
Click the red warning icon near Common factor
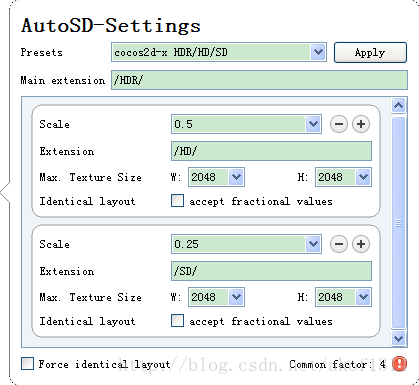(x=399, y=364)
